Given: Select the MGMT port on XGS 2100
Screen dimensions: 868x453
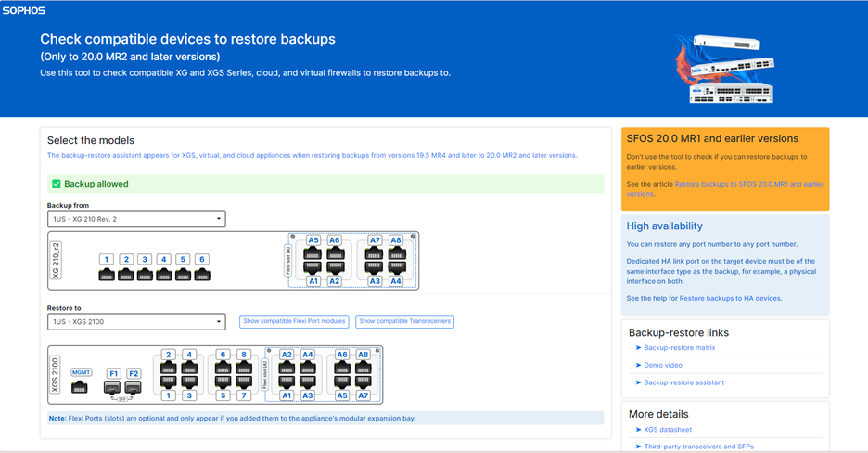Looking at the screenshot, I should 80,386.
